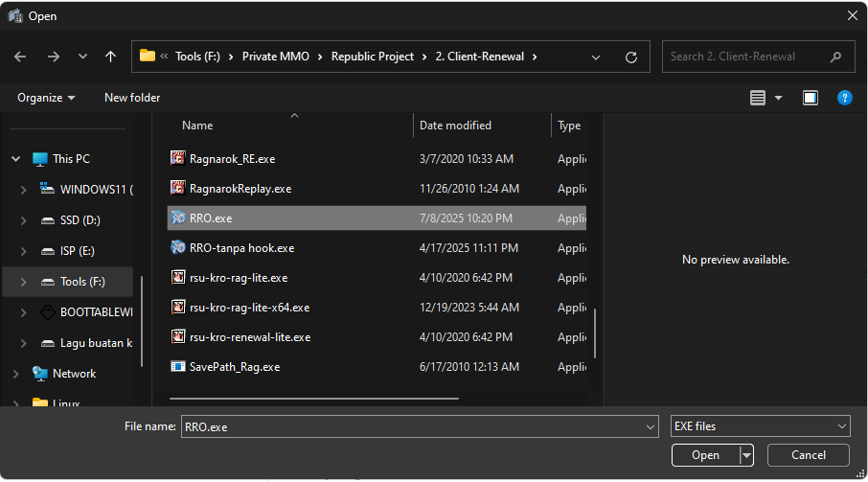This screenshot has width=868, height=482.
Task: Expand the WINDOWS11 drive node
Action: [23, 190]
